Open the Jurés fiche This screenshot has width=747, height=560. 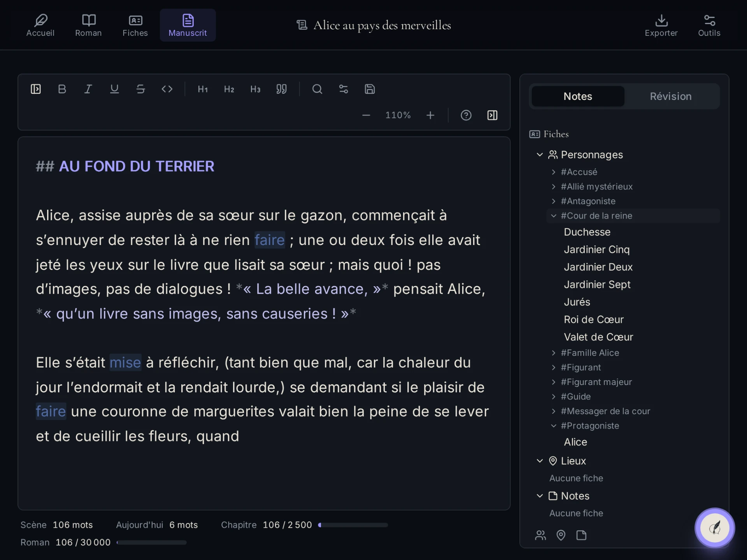[x=577, y=302]
